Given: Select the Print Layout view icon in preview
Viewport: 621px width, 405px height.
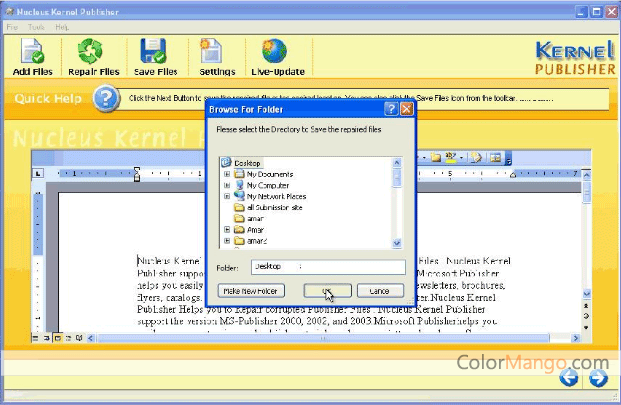Looking at the screenshot, I should (x=57, y=338).
